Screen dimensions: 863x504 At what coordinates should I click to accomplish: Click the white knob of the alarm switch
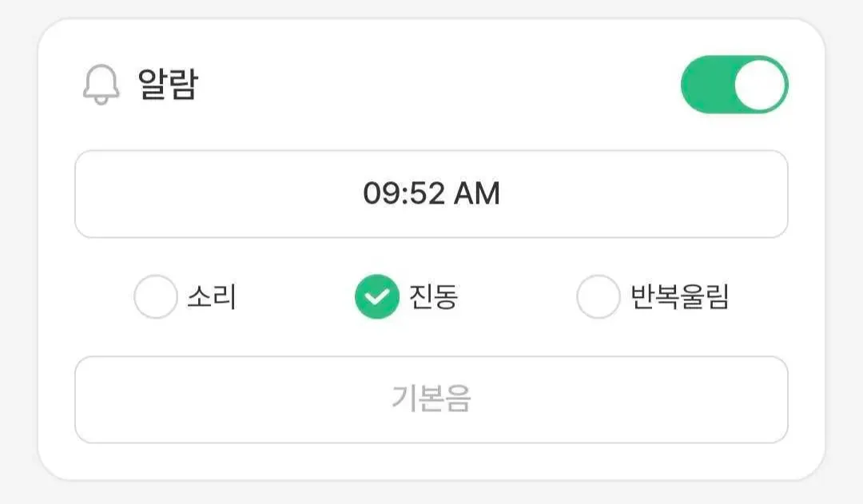pyautogui.click(x=759, y=85)
